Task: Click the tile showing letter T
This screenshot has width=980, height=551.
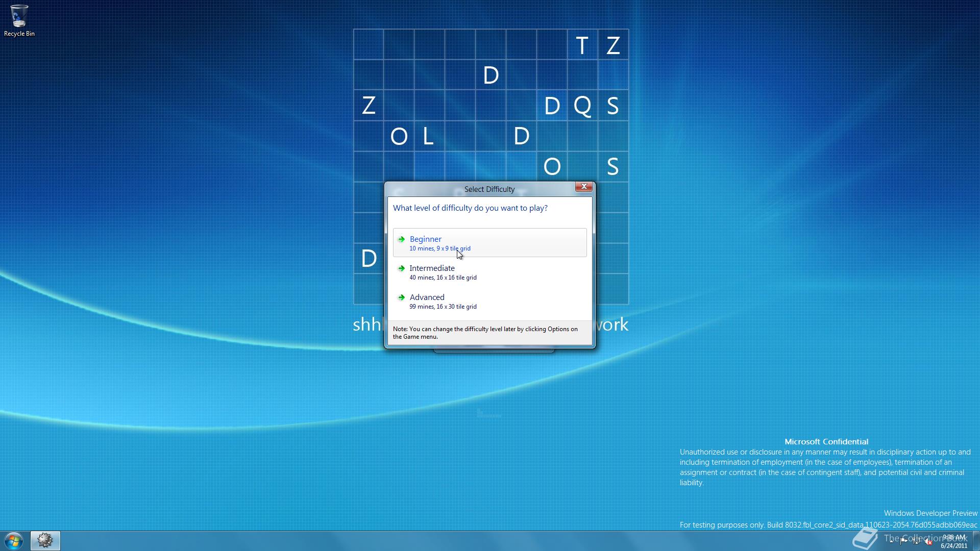Action: pyautogui.click(x=582, y=45)
